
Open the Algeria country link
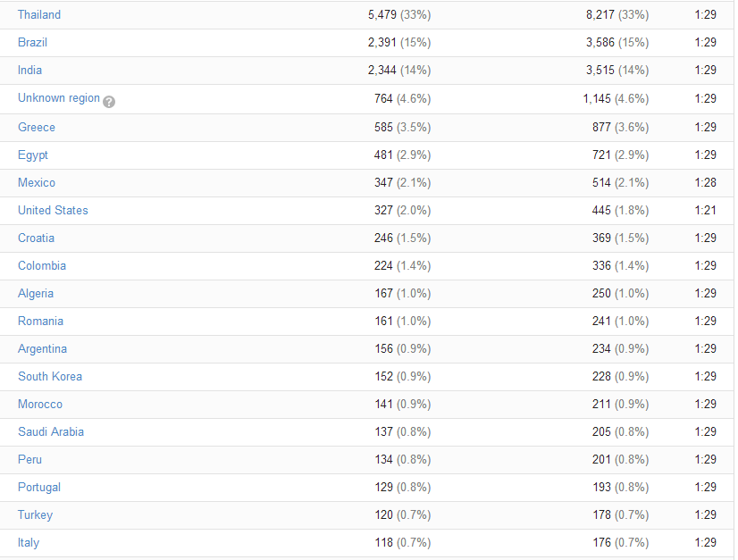[x=36, y=294]
